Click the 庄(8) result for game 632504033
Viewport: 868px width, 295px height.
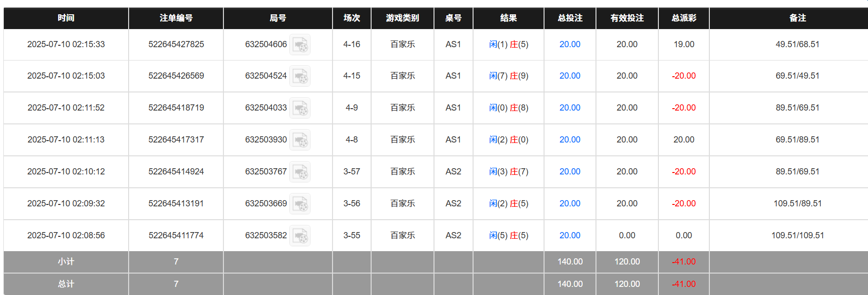[x=518, y=108]
